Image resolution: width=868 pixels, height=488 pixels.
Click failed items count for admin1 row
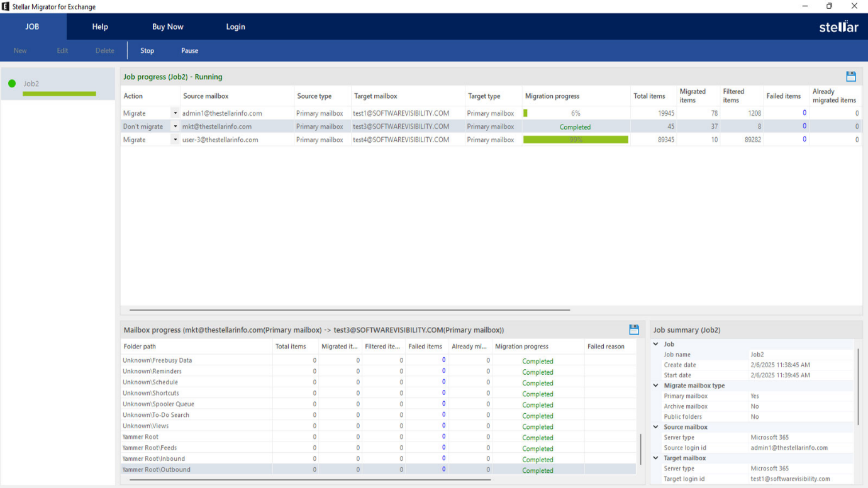tap(804, 113)
